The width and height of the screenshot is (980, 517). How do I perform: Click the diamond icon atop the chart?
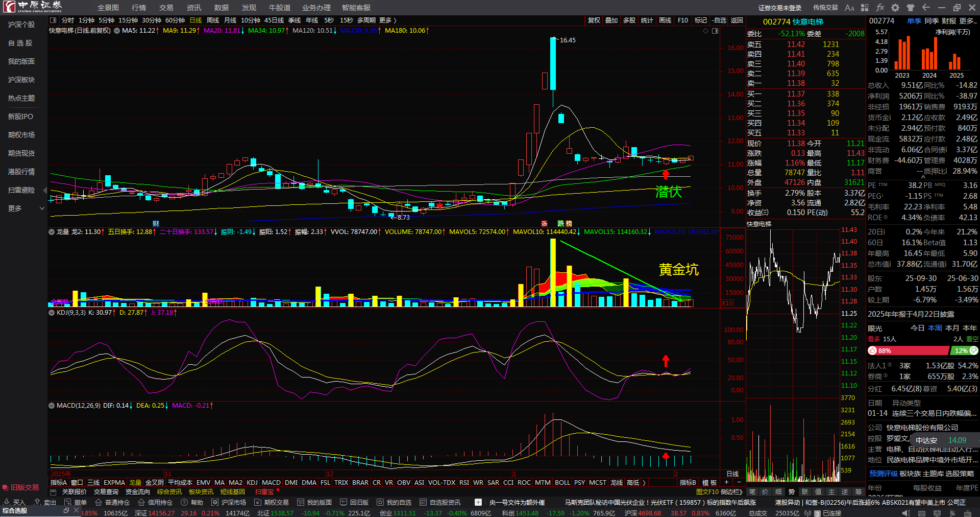[706, 31]
